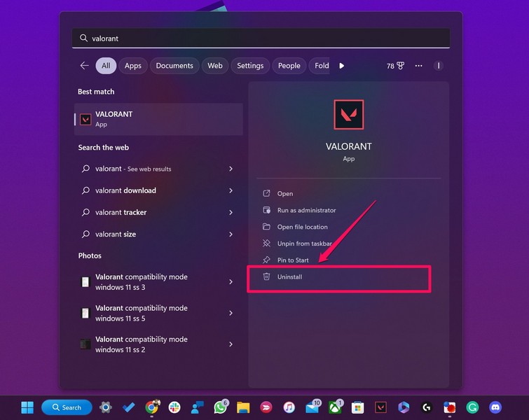
Task: Expand chevron for photo ss 2
Action: [231, 344]
